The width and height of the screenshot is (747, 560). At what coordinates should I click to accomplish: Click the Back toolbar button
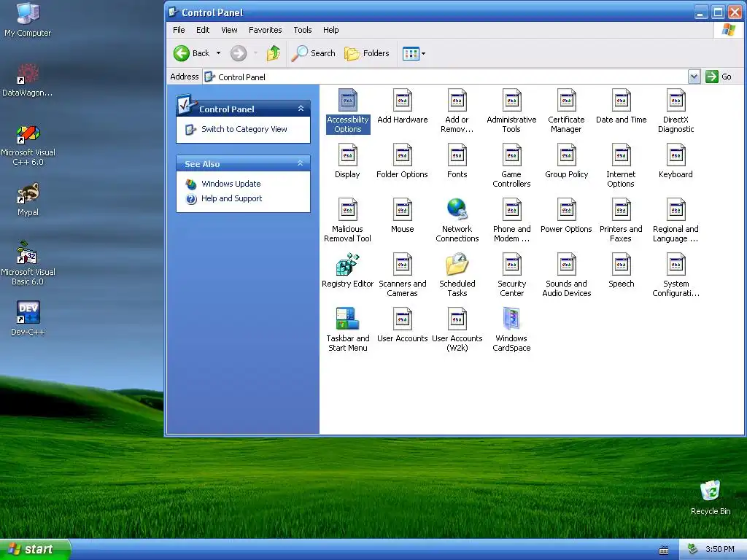click(x=192, y=53)
